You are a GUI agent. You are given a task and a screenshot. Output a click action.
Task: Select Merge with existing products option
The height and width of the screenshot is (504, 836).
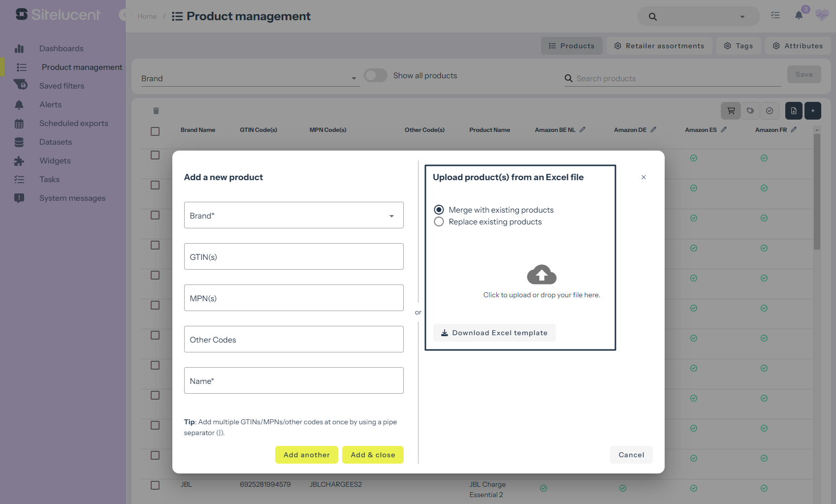click(439, 210)
